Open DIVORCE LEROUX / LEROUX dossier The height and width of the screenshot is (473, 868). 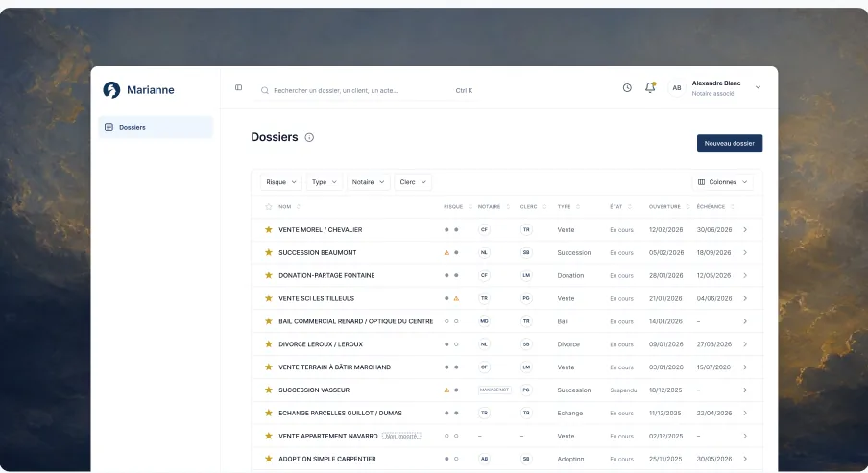tap(321, 344)
